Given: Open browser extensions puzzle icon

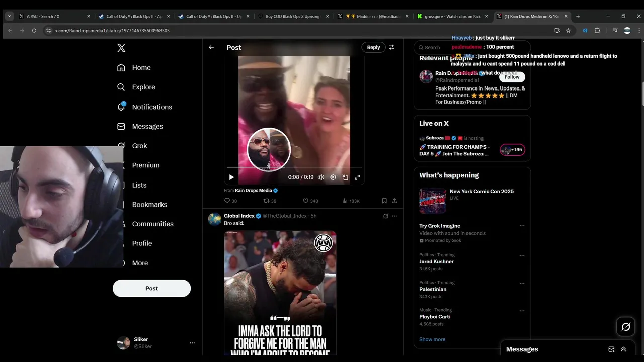Looking at the screenshot, I should (x=597, y=30).
